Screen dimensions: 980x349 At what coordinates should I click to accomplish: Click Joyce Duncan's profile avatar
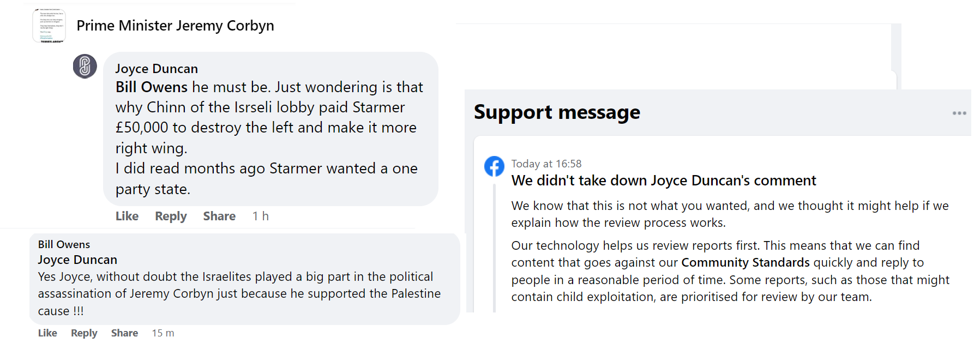(x=85, y=67)
